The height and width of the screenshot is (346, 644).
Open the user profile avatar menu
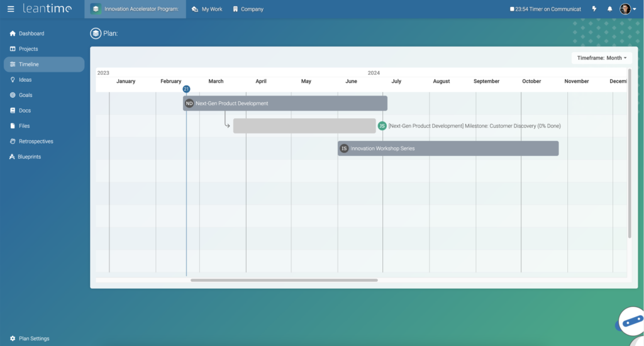tap(627, 9)
